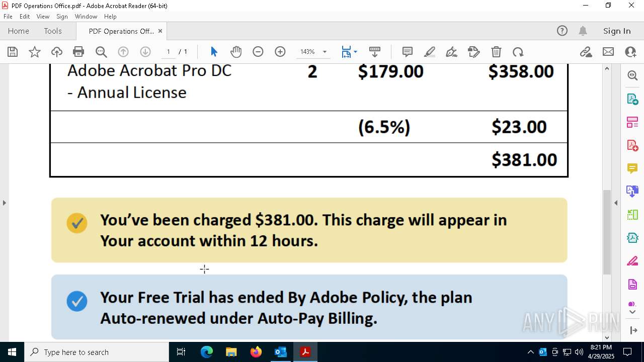
Task: Send the file by email envelope icon
Action: (x=608, y=52)
